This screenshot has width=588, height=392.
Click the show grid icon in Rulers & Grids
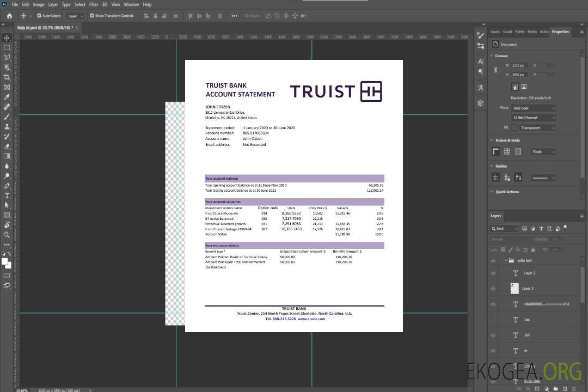(507, 151)
